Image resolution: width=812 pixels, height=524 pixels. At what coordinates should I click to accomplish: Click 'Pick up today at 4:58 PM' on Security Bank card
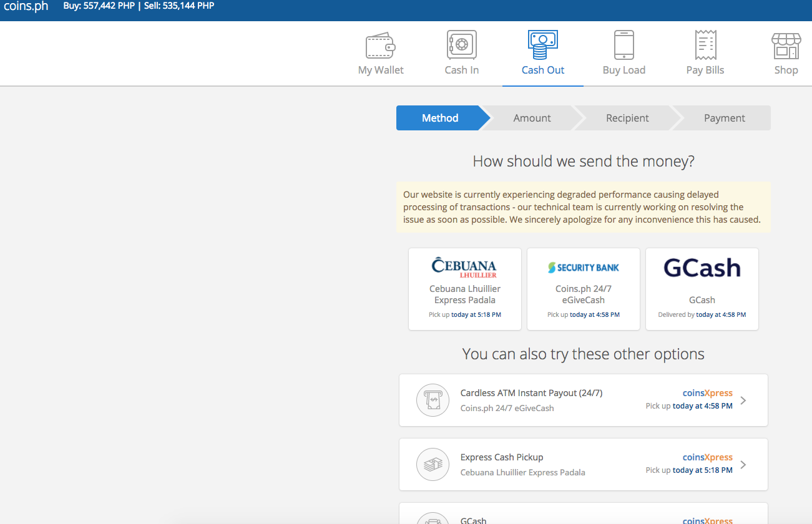tap(584, 315)
